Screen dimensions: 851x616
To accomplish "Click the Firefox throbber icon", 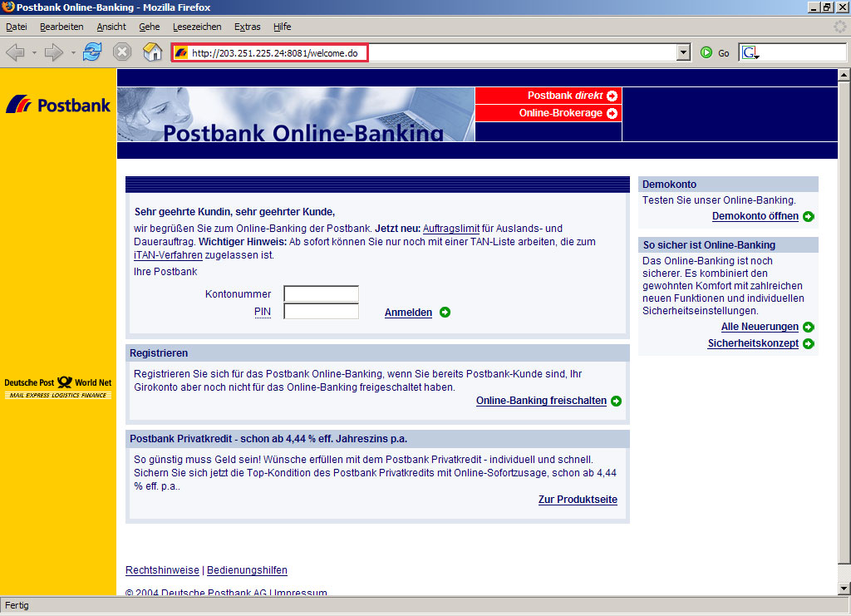I will pos(839,27).
